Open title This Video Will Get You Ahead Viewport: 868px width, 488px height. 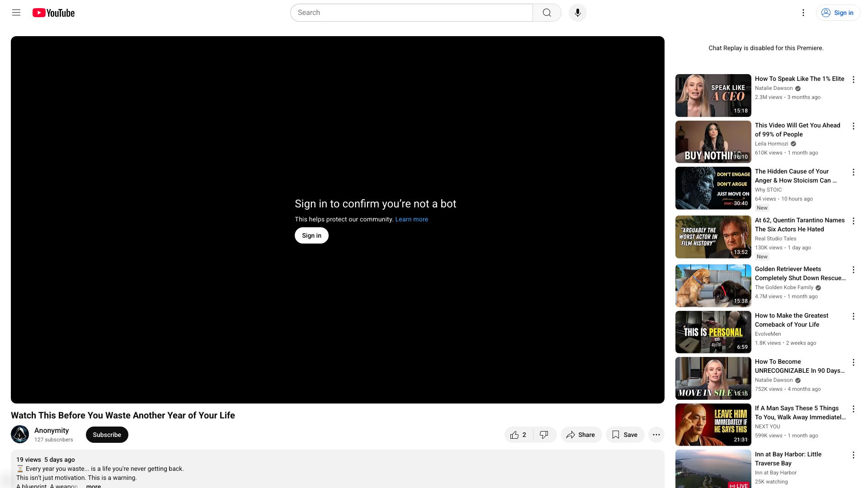coord(797,130)
